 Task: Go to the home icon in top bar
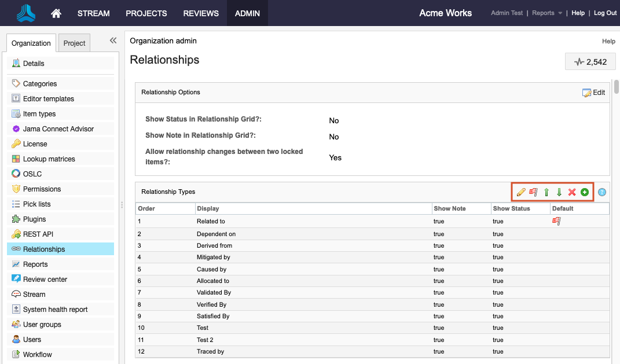(x=56, y=13)
